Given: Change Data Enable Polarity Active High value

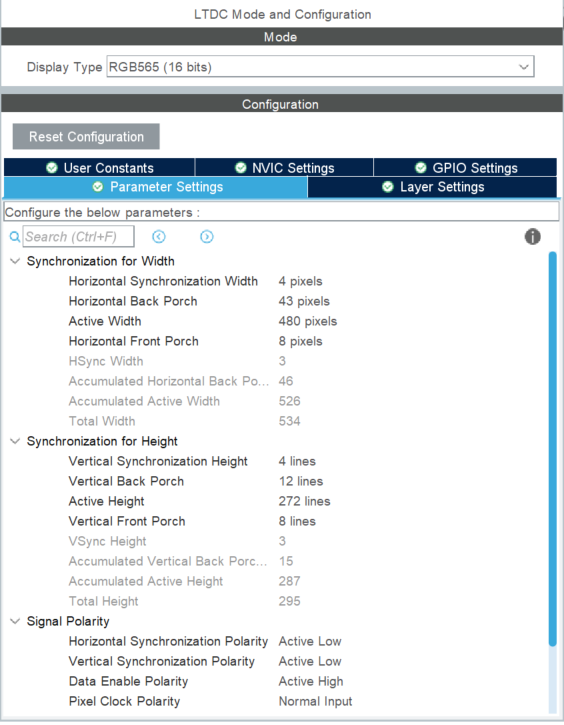Looking at the screenshot, I should pyautogui.click(x=311, y=681).
